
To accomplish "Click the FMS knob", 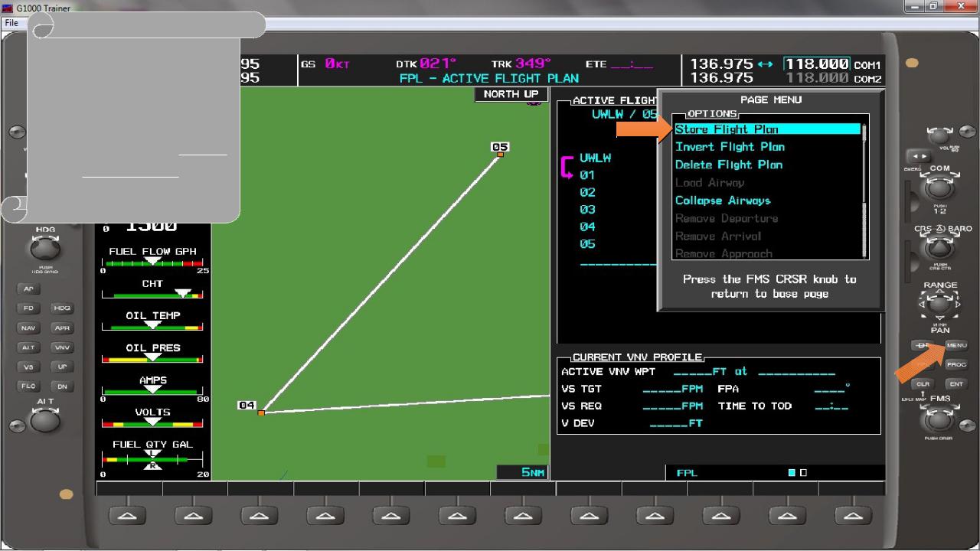I will click(939, 419).
